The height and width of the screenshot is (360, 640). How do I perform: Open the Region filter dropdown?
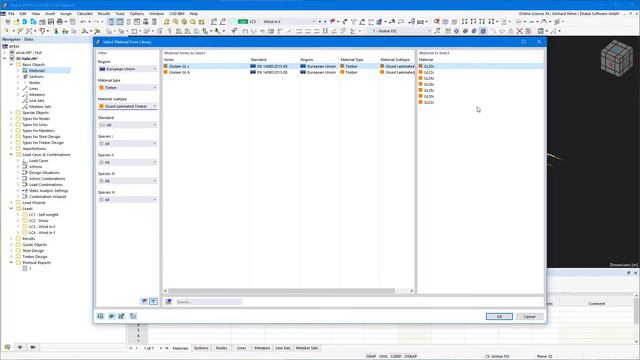click(127, 69)
